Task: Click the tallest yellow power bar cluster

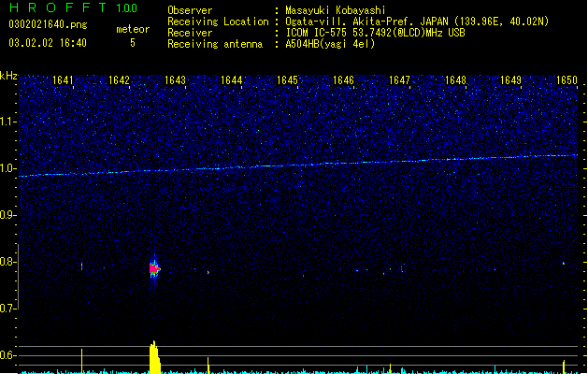Action: point(155,357)
